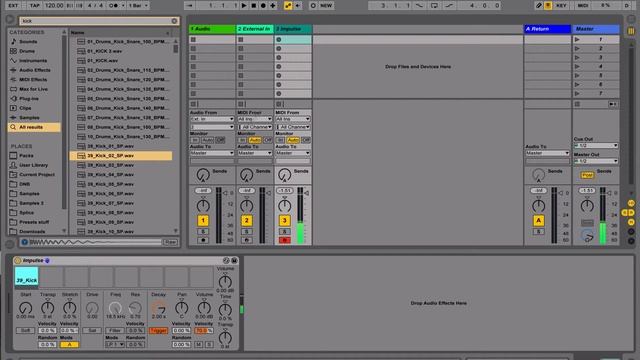Viewport: 640px width, 360px height.
Task: Select the 39_Kick sample slot in Impulse
Action: tap(27, 276)
